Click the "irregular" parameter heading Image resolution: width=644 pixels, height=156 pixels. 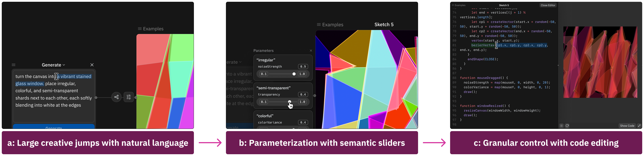(266, 60)
